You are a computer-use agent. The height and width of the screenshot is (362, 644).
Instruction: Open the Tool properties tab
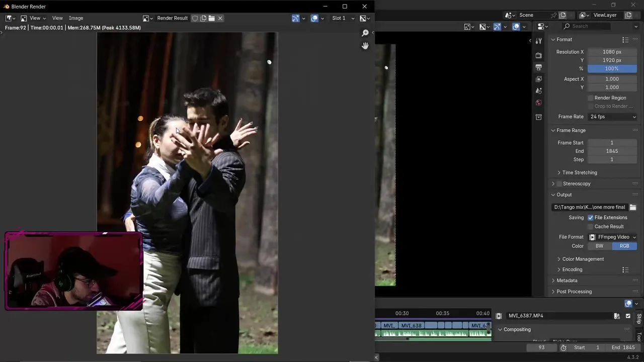(x=539, y=41)
